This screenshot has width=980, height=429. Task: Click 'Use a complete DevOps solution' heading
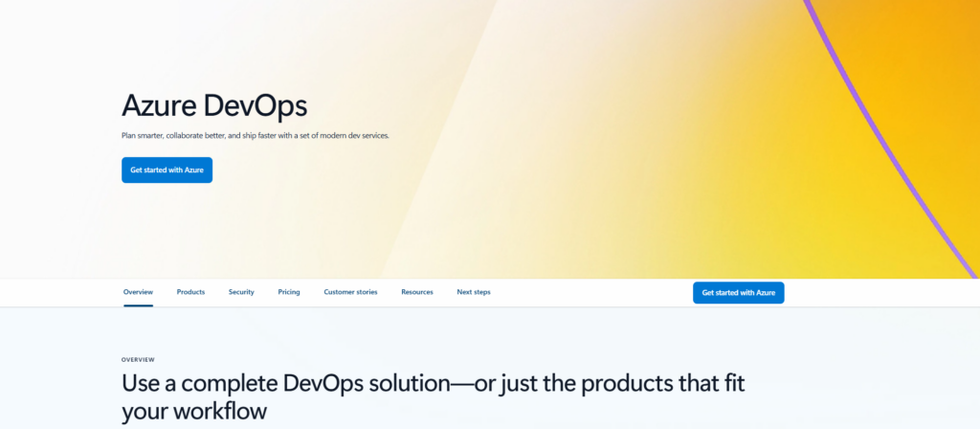coord(433,385)
